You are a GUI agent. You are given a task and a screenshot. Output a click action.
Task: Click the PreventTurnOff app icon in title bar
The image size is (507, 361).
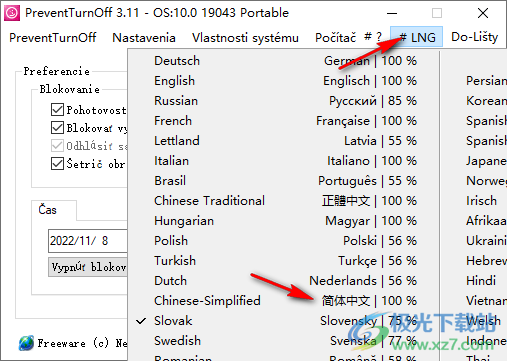click(x=12, y=13)
